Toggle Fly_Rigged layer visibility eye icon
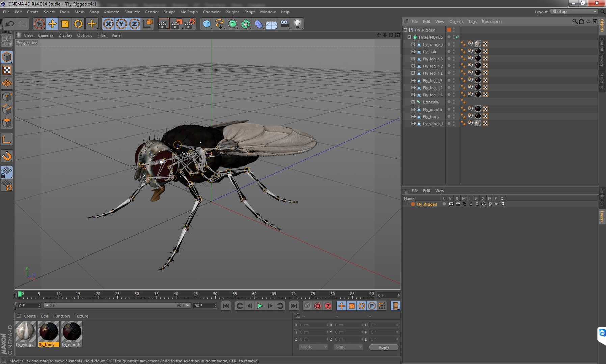 coord(451,204)
